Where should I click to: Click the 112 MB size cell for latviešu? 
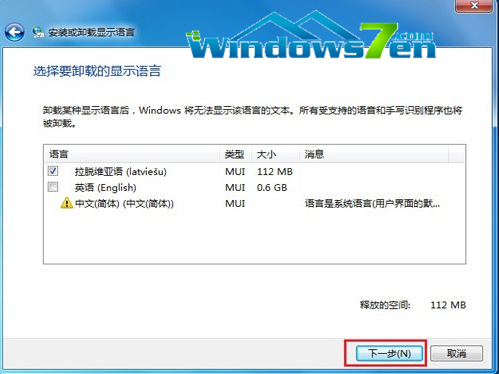coord(275,172)
